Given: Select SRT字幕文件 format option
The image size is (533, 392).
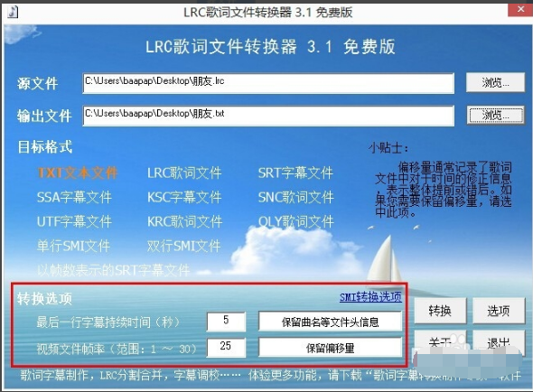Looking at the screenshot, I should (x=295, y=173).
